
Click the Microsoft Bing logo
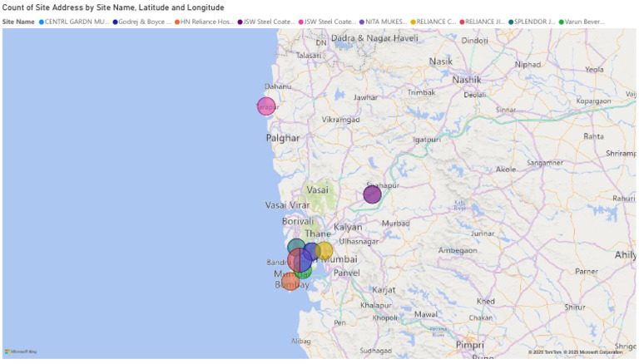pos(21,352)
